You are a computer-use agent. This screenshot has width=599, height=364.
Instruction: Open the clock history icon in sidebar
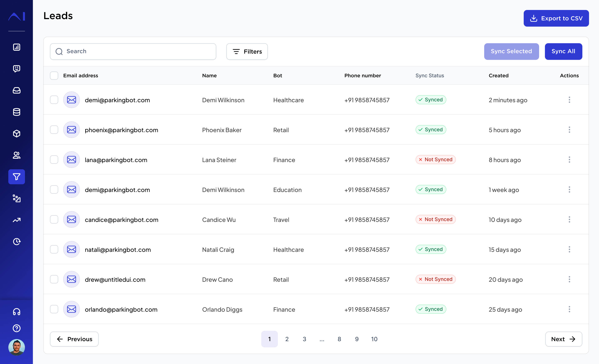point(16,242)
